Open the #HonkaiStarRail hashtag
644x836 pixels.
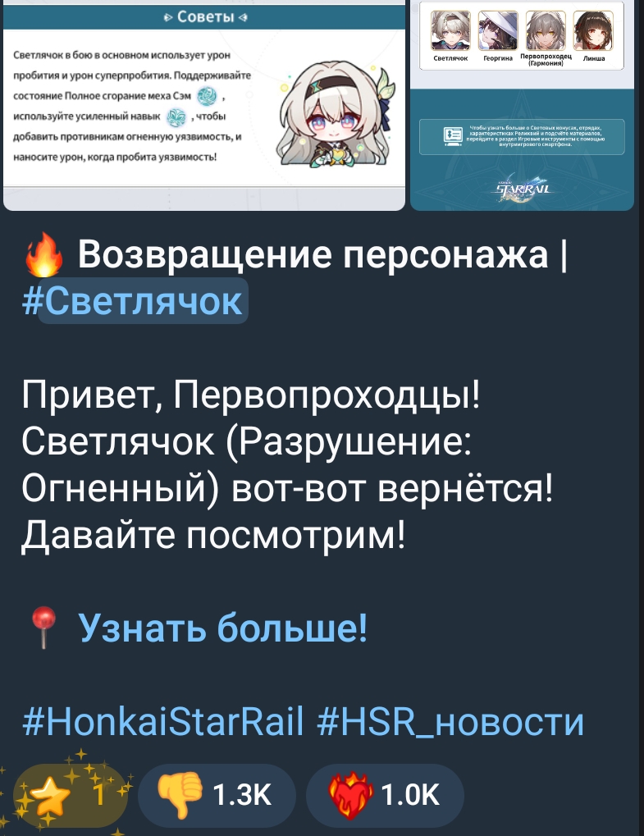pyautogui.click(x=163, y=720)
